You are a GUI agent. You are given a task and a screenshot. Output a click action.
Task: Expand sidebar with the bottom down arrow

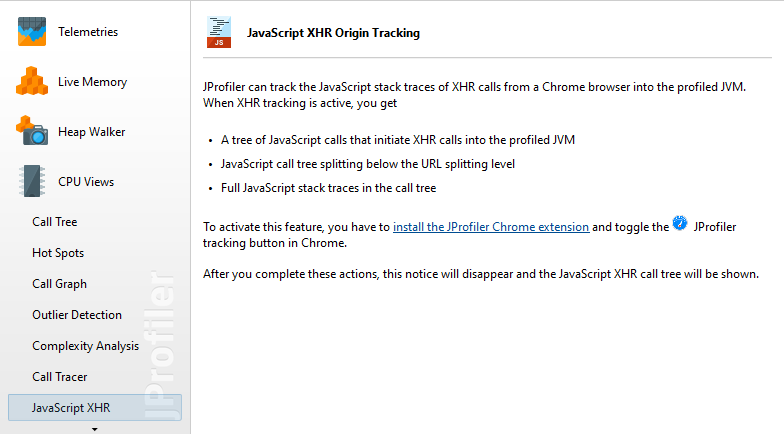click(94, 429)
